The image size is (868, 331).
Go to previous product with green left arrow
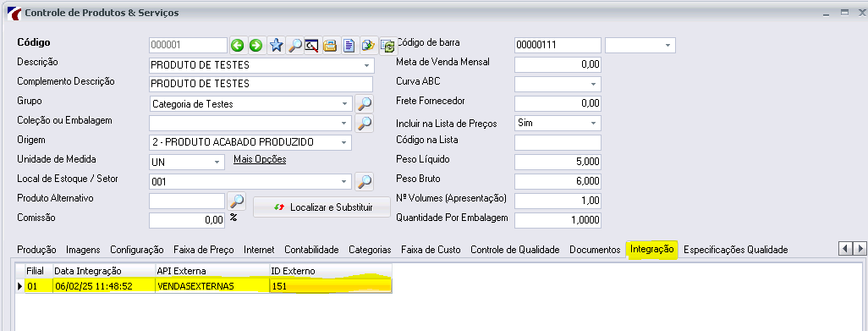238,46
